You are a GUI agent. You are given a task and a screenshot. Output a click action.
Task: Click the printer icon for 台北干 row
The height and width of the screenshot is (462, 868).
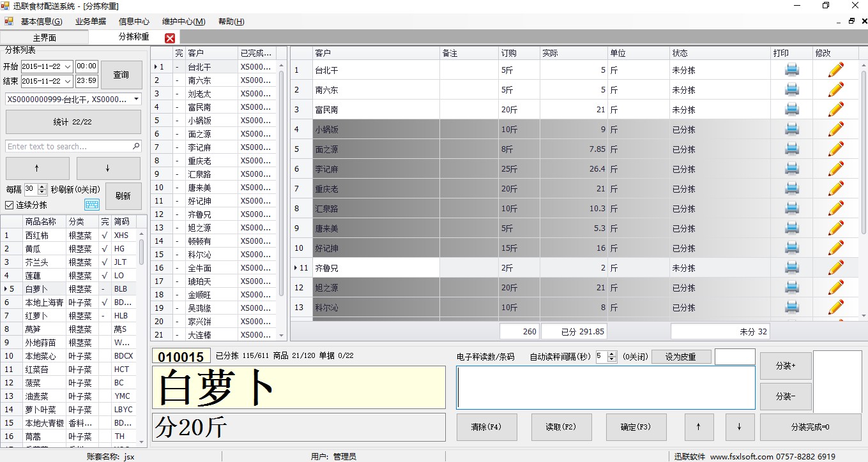tap(792, 70)
